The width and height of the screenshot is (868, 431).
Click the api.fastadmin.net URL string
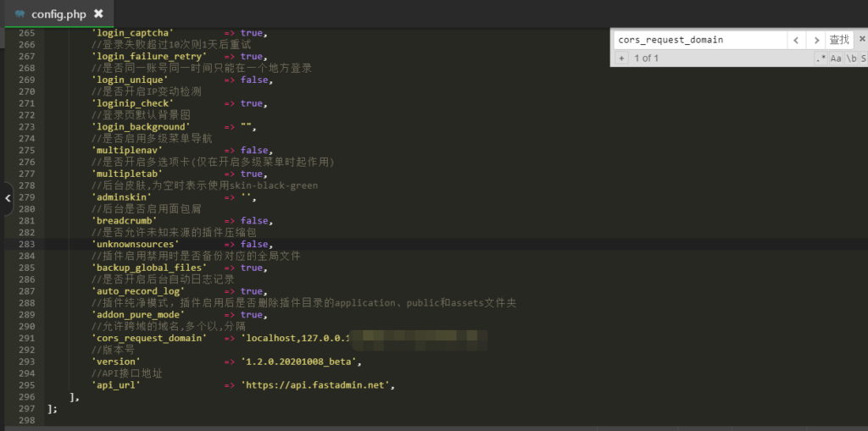tap(318, 384)
